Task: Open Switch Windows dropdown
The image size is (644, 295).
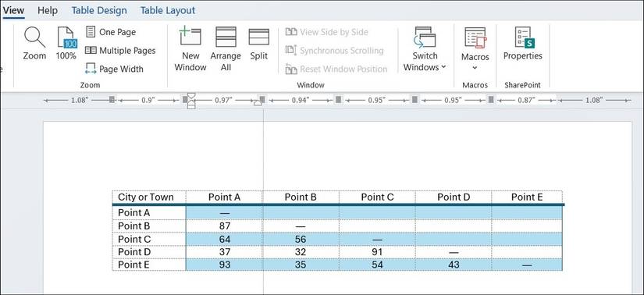Action: 425,49
